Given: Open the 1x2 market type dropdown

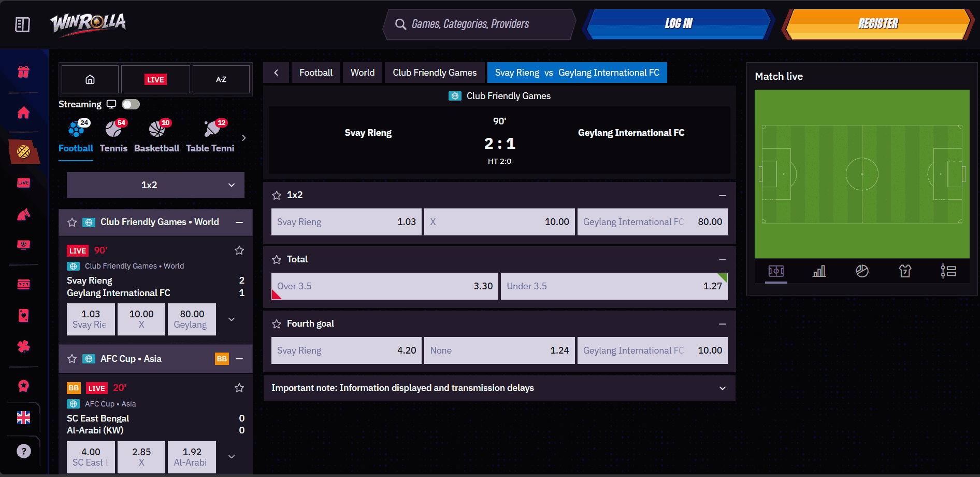Looking at the screenshot, I should pos(155,185).
